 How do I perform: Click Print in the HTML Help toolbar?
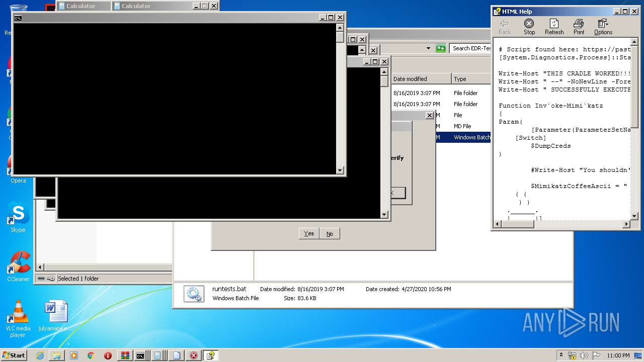point(579,27)
